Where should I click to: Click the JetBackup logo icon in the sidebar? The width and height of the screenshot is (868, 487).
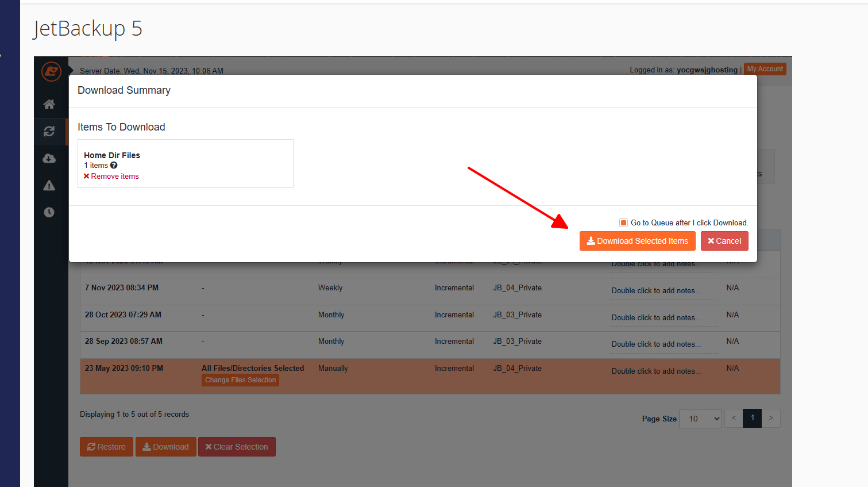[x=51, y=72]
